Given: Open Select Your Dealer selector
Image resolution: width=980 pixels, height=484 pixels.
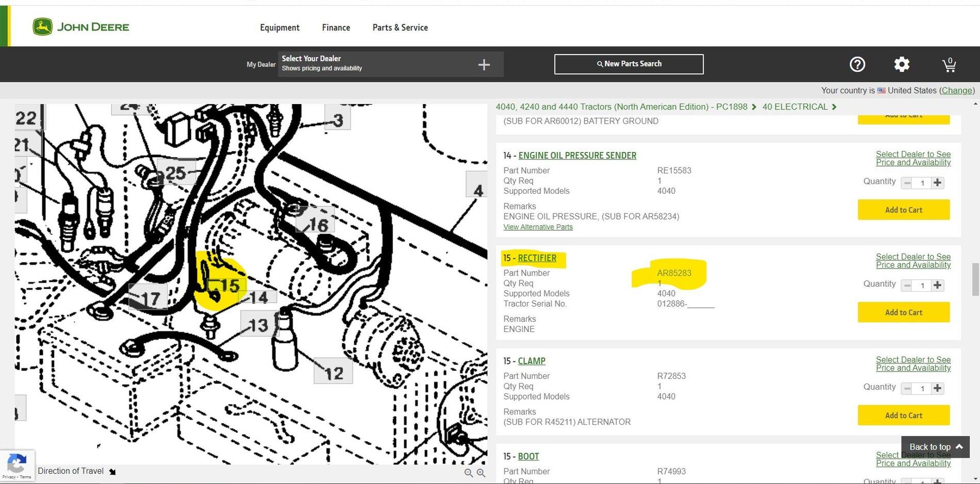Looking at the screenshot, I should [390, 64].
